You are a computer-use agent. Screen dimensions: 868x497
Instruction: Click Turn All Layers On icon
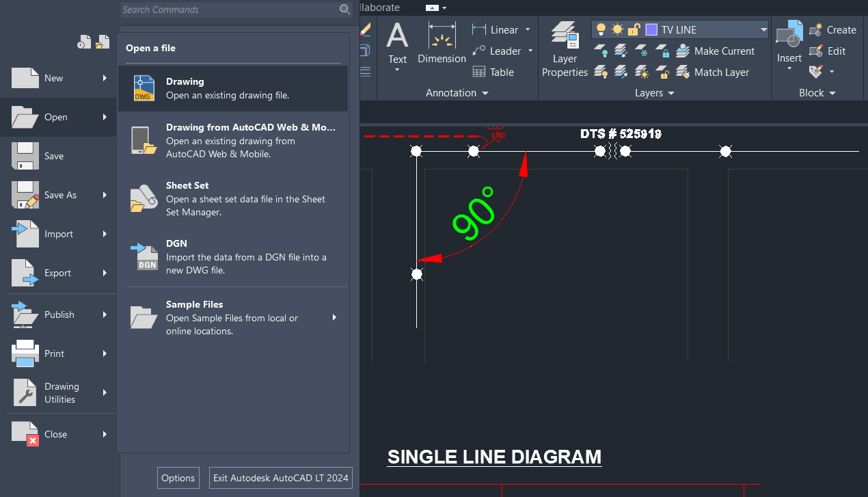(601, 72)
